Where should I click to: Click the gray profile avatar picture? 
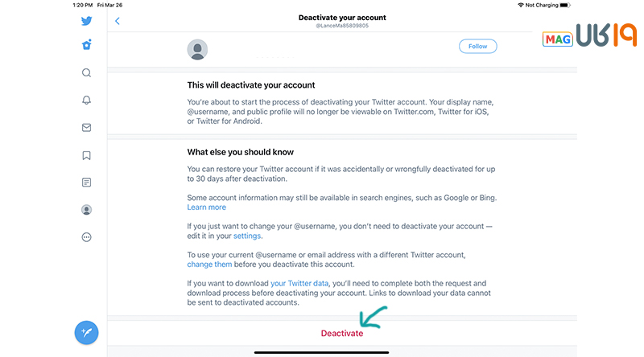[x=197, y=50]
